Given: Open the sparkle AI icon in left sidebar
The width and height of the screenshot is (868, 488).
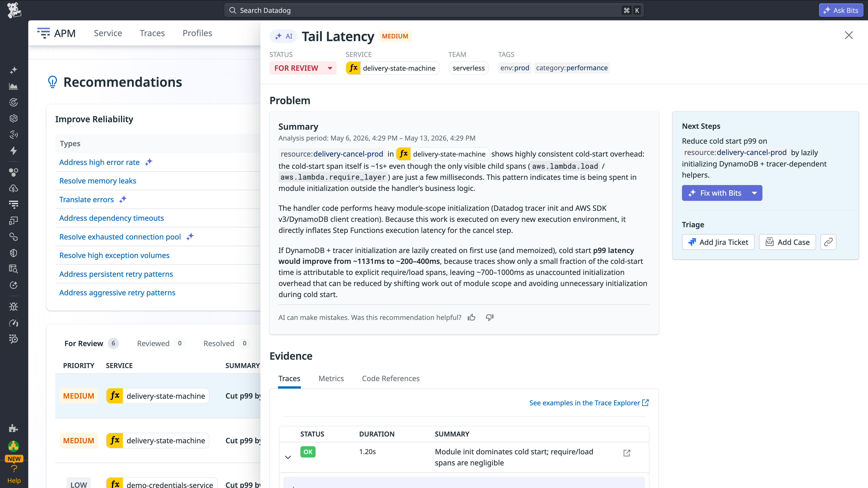Looking at the screenshot, I should pyautogui.click(x=14, y=70).
